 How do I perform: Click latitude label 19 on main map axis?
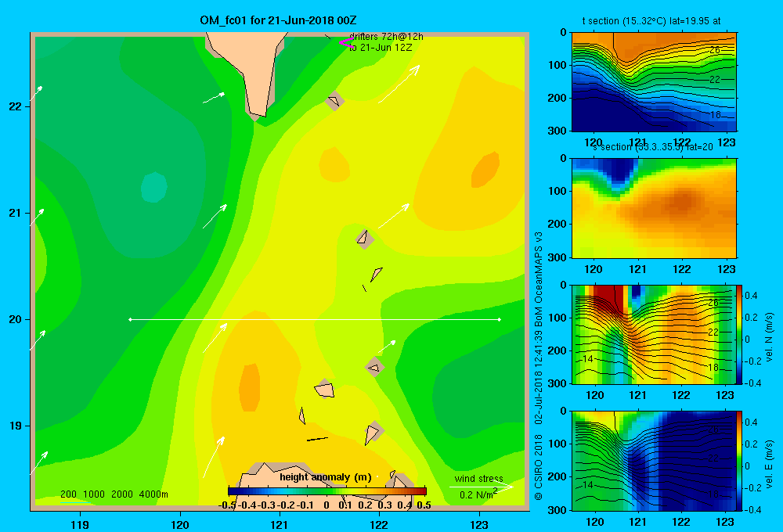[15, 426]
